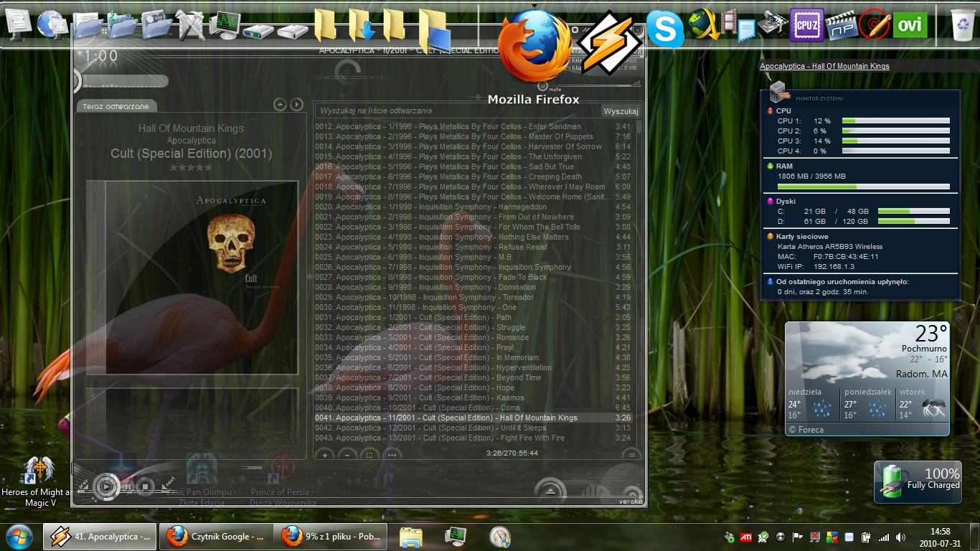Viewport: 980px width, 551px height.
Task: Click the Winamp stop button
Action: tap(146, 486)
